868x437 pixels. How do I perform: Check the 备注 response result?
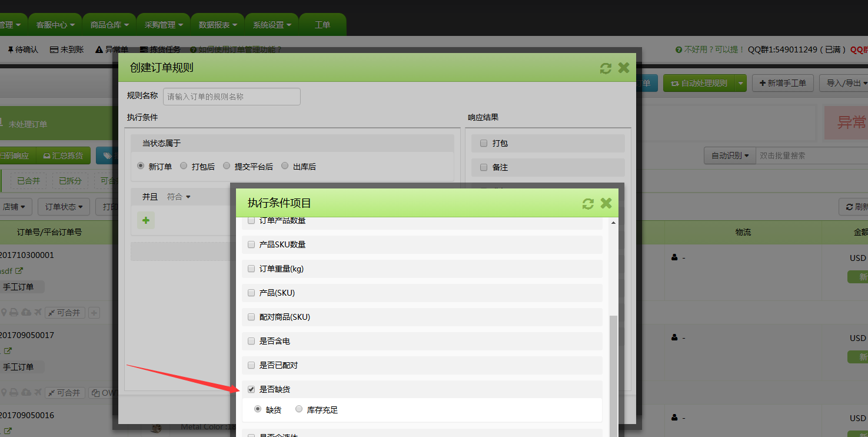coord(484,167)
